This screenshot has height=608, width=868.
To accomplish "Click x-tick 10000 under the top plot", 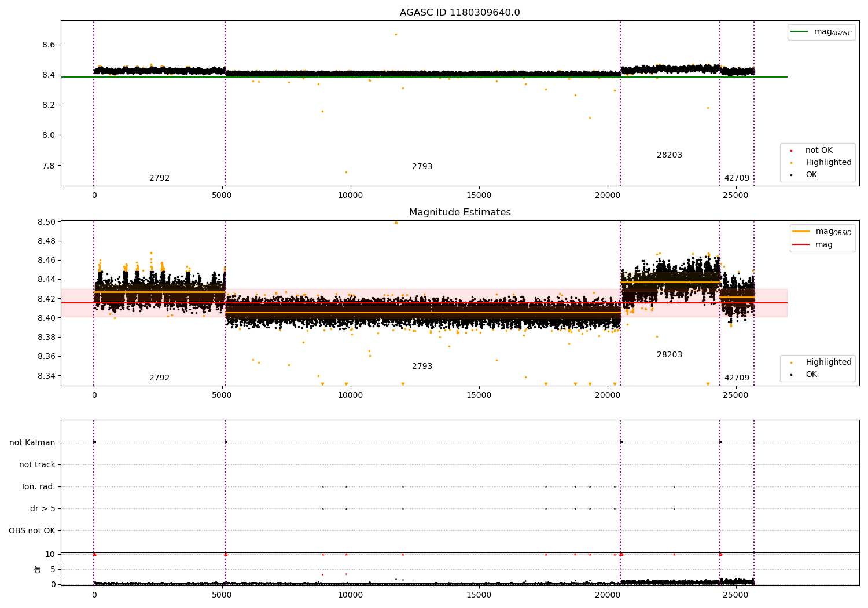I will coord(351,196).
